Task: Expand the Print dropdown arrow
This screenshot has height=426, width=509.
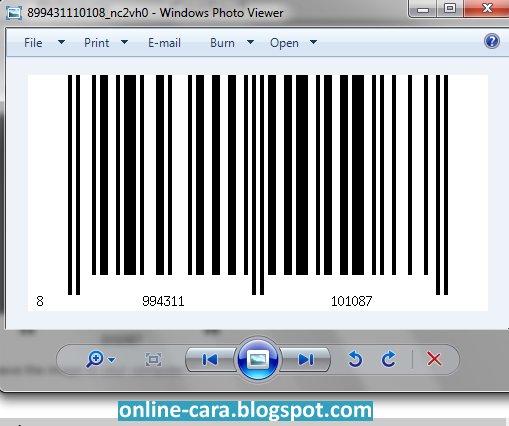Action: tap(124, 42)
